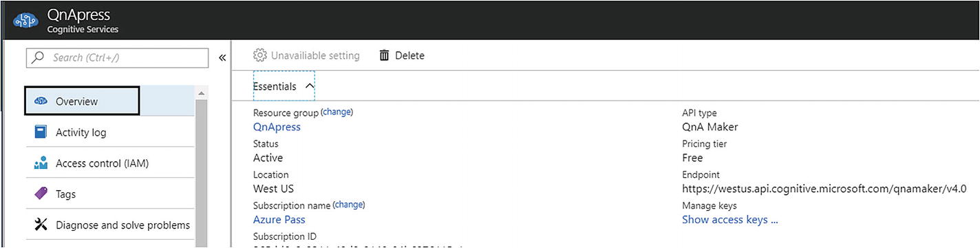
Task: Collapse the Essentials section chevron
Action: coord(309,86)
